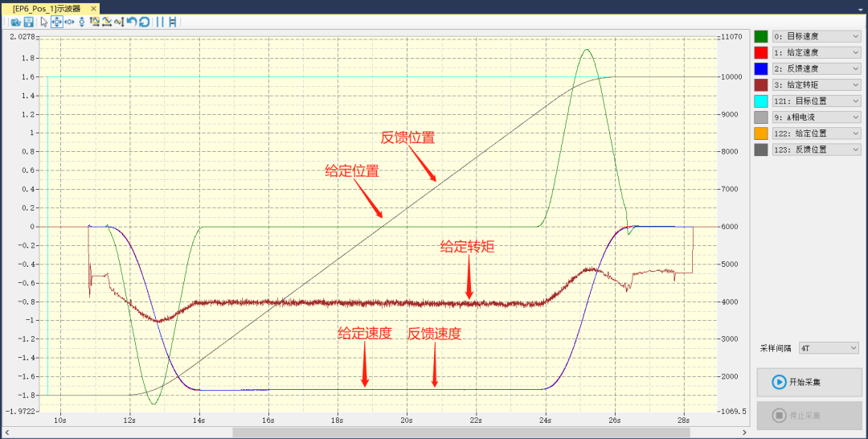Screen dimensions: 868x439
Task: Click the reset view refresh icon
Action: 144,22
